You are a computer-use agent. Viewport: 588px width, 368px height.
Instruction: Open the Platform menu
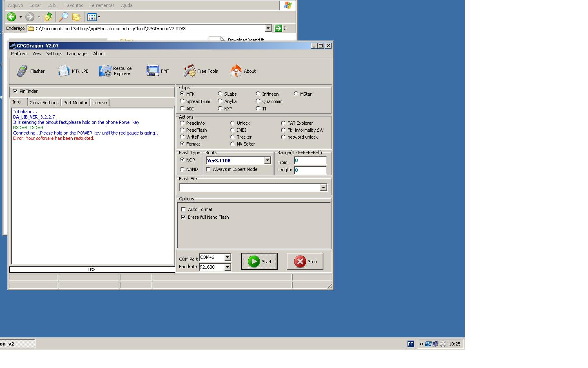coord(19,54)
